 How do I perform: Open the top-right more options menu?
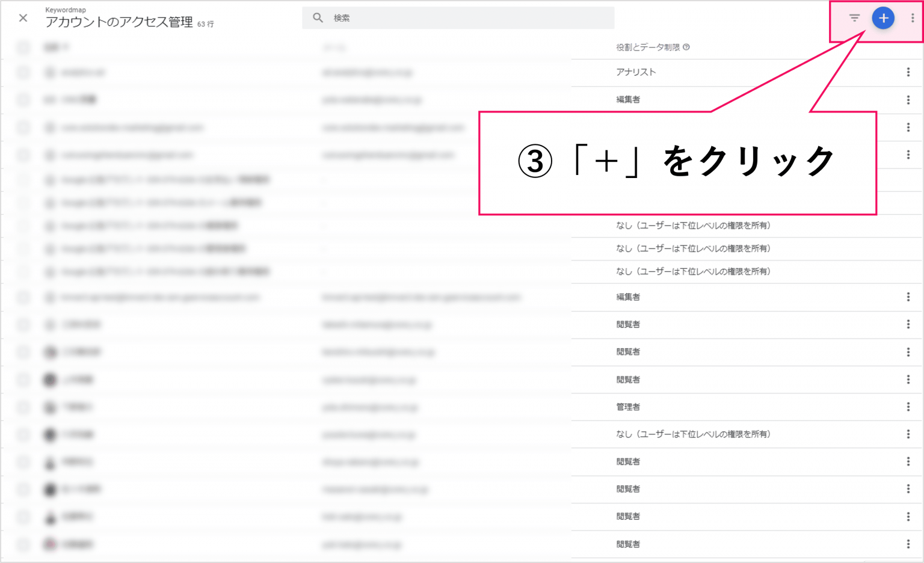click(912, 18)
